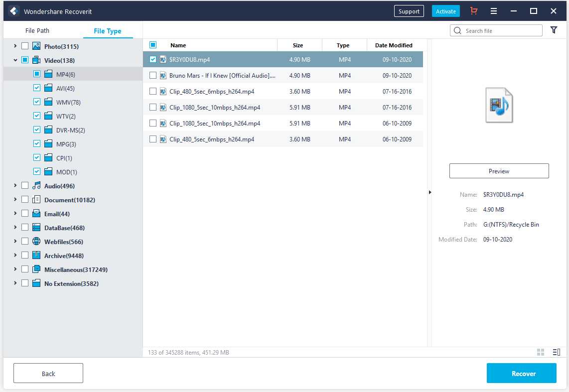
Task: Collapse the Video category
Action: pos(15,60)
